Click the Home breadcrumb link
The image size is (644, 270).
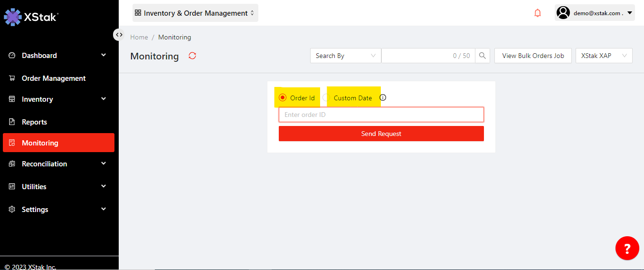click(x=139, y=37)
